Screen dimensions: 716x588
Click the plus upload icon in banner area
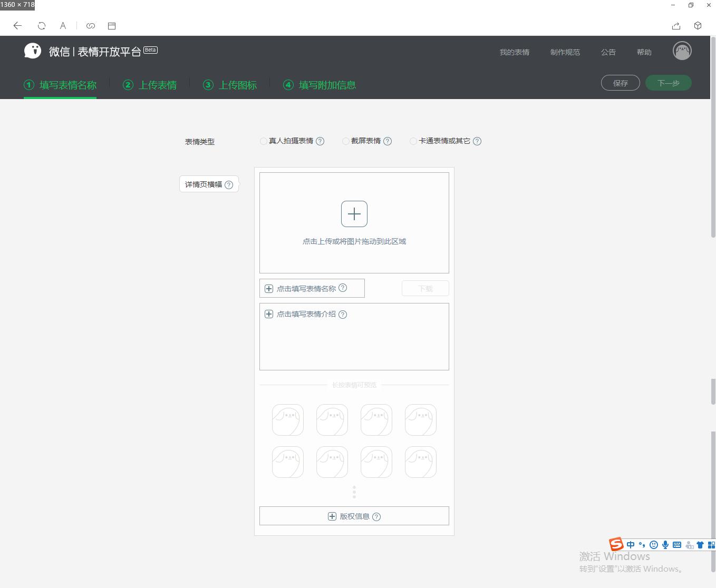(354, 213)
